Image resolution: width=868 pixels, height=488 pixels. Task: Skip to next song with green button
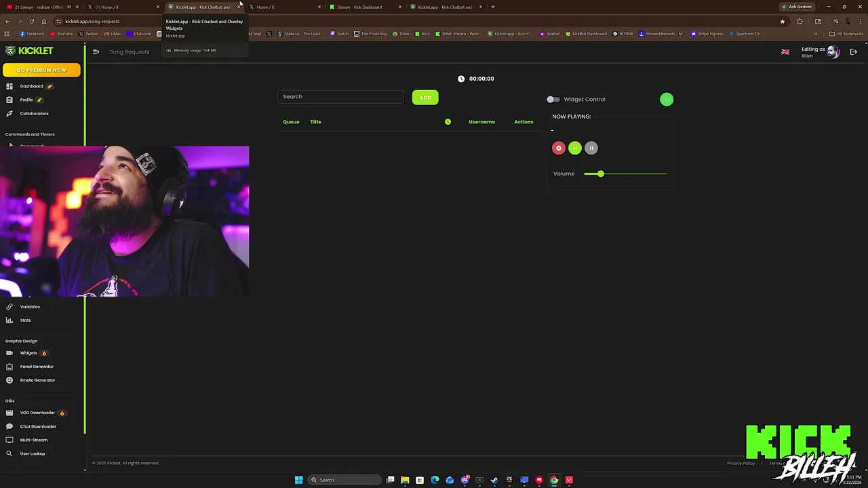pyautogui.click(x=575, y=148)
